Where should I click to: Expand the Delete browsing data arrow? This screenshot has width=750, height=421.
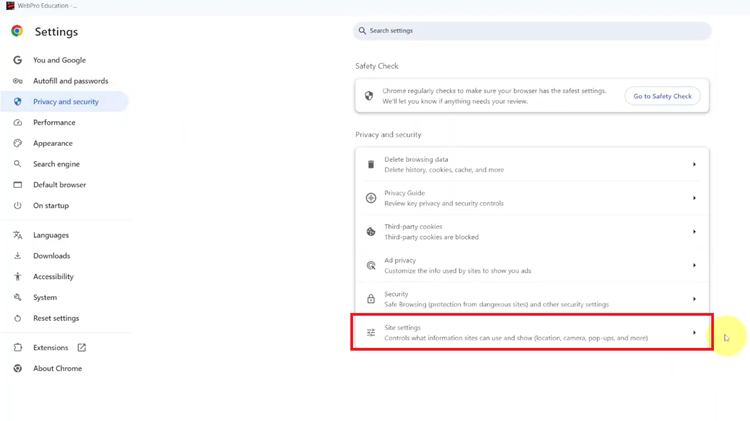click(x=694, y=164)
